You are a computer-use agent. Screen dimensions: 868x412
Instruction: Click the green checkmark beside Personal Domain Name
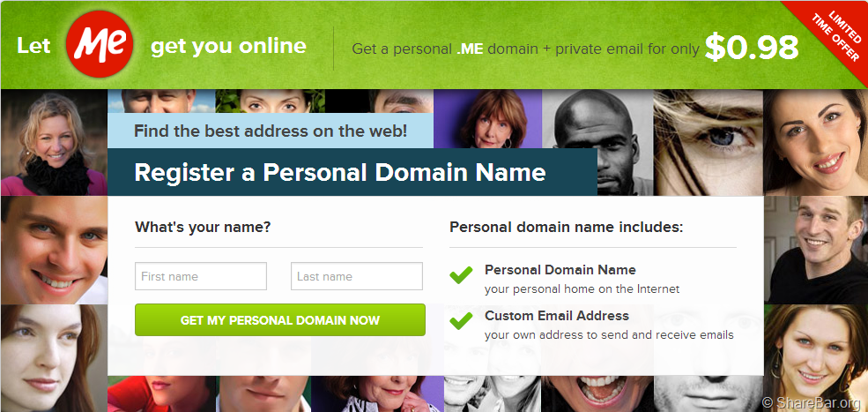click(461, 274)
